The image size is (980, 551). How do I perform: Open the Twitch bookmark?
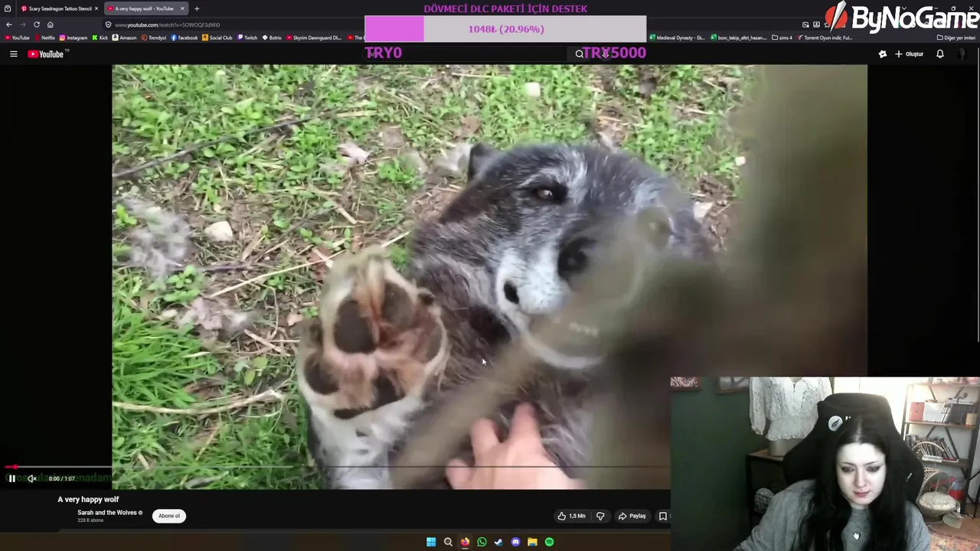click(x=248, y=37)
